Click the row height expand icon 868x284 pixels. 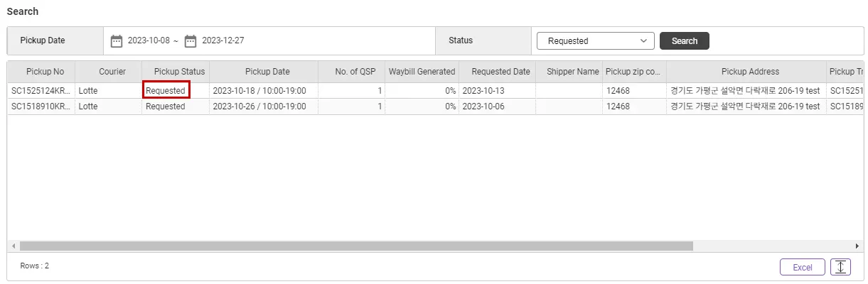point(840,267)
